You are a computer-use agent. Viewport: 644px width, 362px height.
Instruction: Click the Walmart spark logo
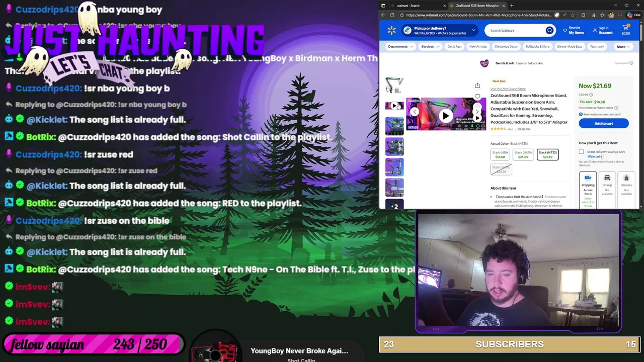pyautogui.click(x=391, y=31)
